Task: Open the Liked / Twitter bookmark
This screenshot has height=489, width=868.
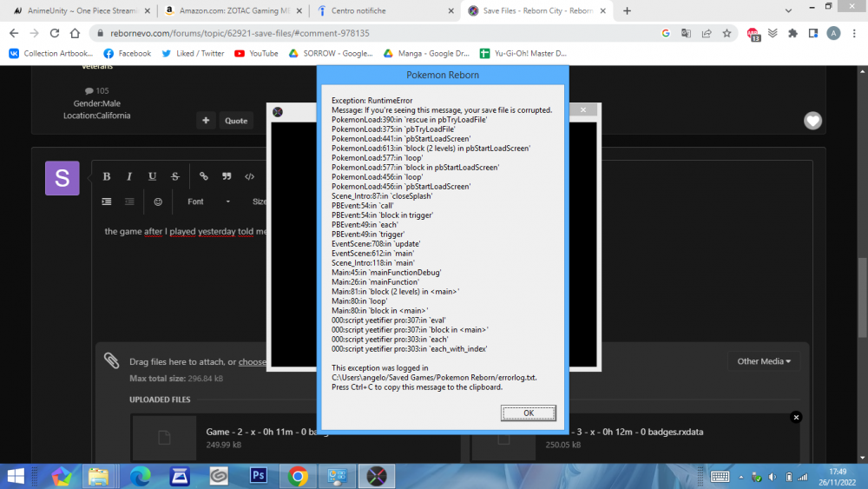Action: click(193, 53)
